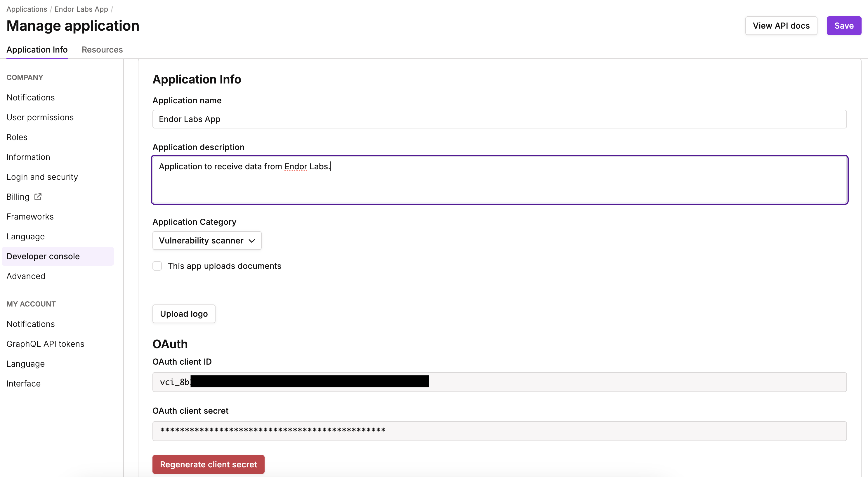Navigate to Roles settings
Viewport: 868px width, 477px height.
pyautogui.click(x=16, y=136)
